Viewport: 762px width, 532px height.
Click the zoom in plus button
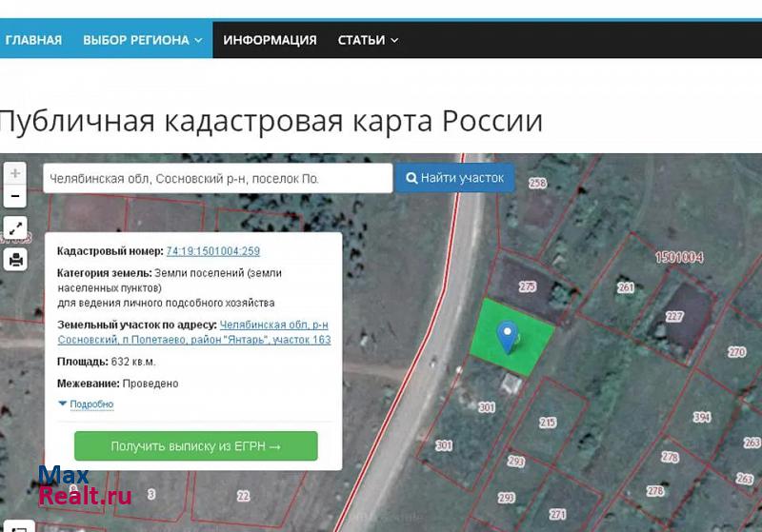15,174
